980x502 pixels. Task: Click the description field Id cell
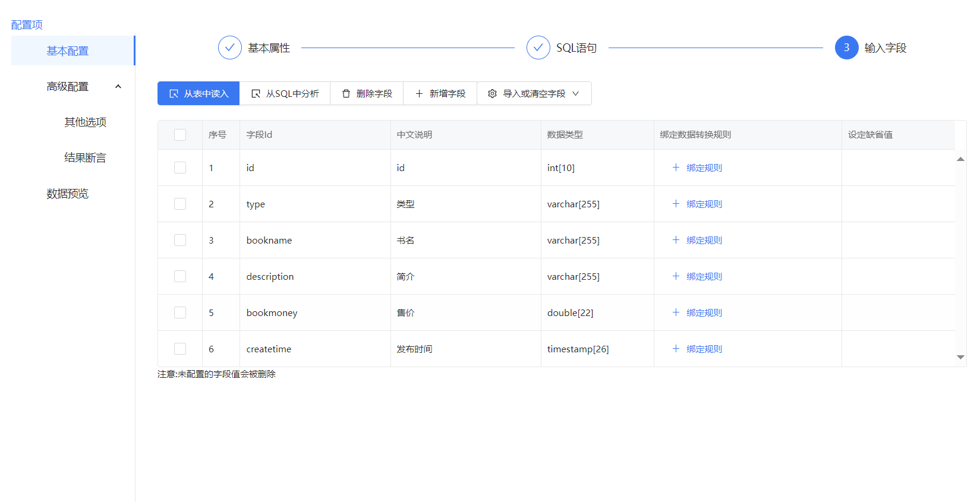click(x=315, y=276)
